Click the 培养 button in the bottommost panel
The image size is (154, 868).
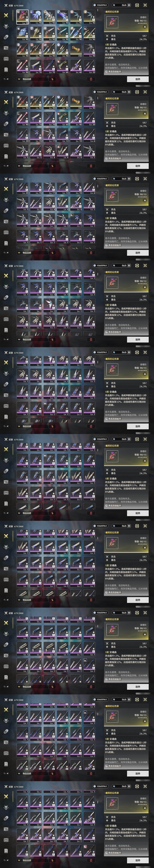click(138, 860)
